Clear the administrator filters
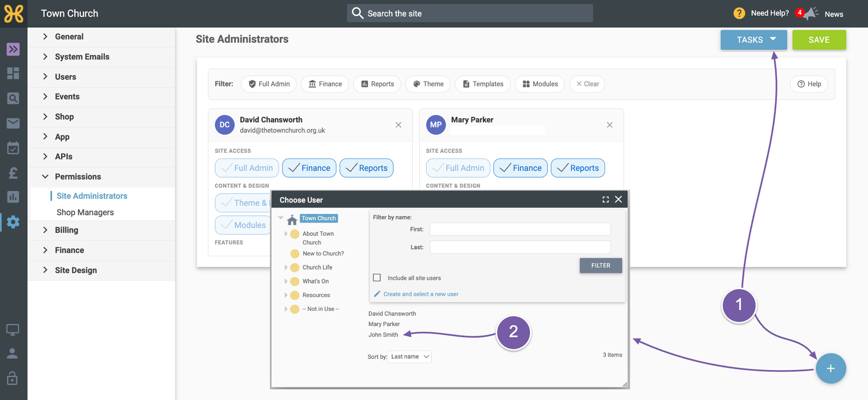 point(587,84)
